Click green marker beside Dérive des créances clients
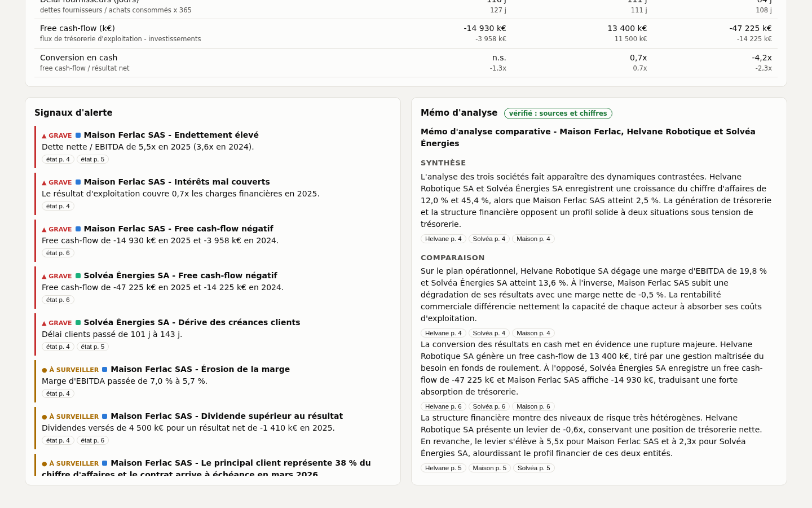This screenshot has height=508, width=812. click(x=78, y=322)
